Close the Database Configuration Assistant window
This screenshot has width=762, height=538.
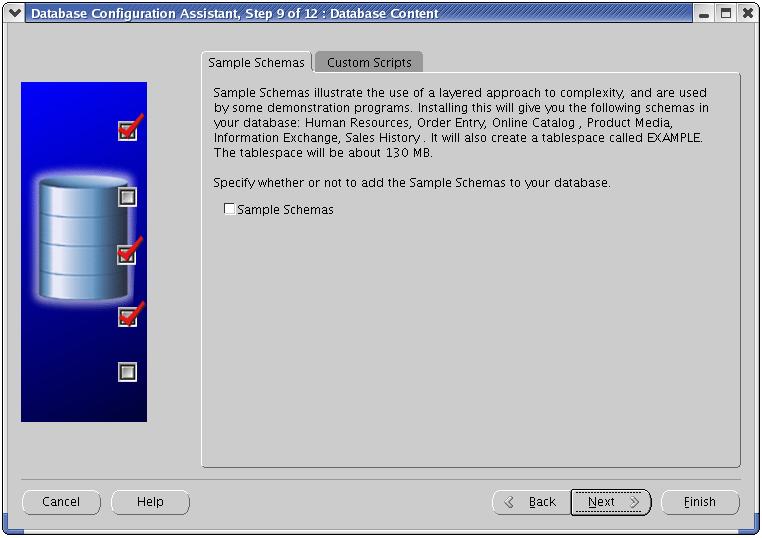[747, 14]
